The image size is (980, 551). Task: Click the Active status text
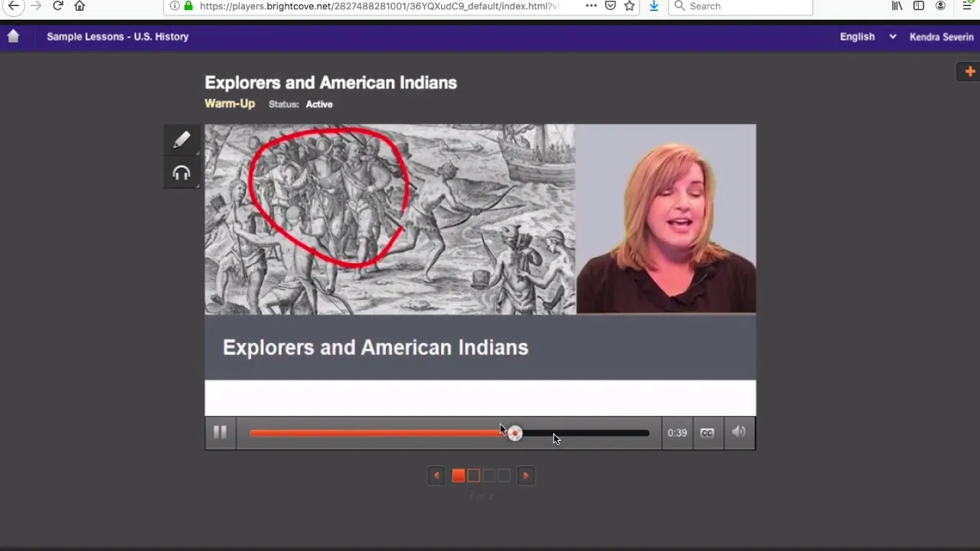coord(319,104)
